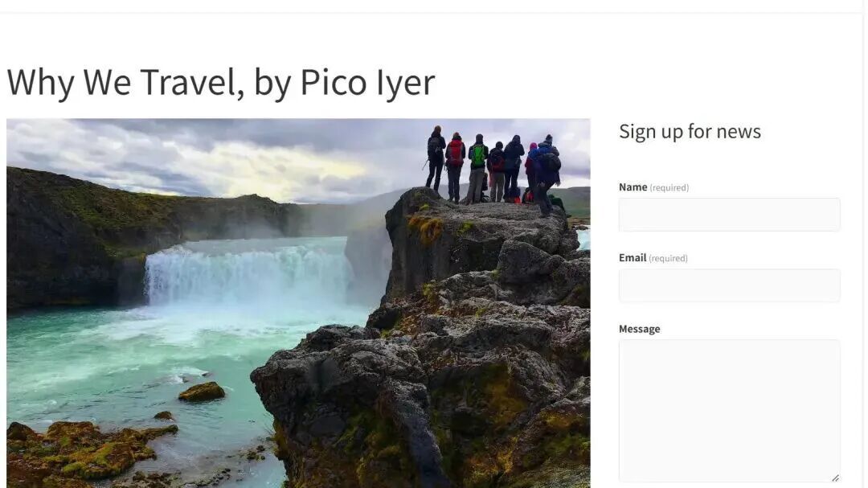Select the "Sign up for news" heading
Screen dimensions: 868x488
click(690, 131)
